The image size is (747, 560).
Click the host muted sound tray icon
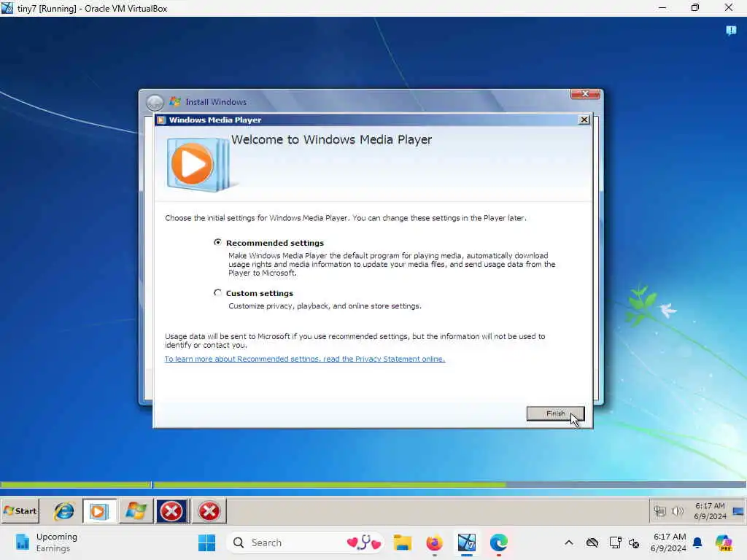click(634, 542)
